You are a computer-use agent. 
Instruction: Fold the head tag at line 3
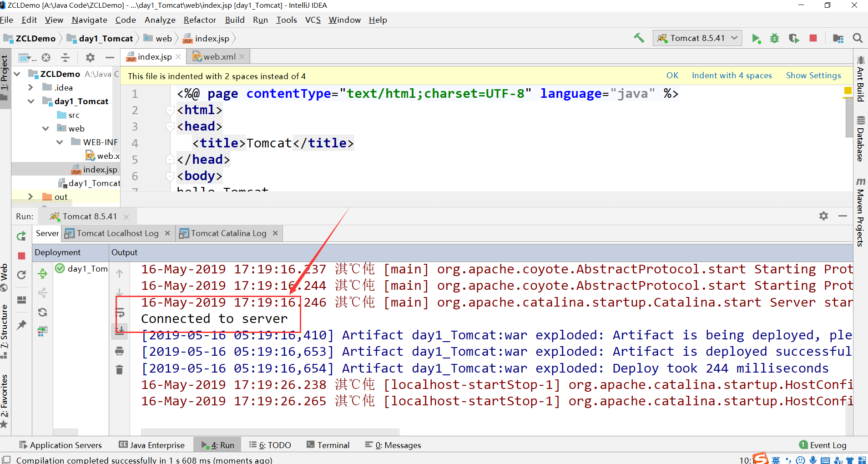pos(170,126)
